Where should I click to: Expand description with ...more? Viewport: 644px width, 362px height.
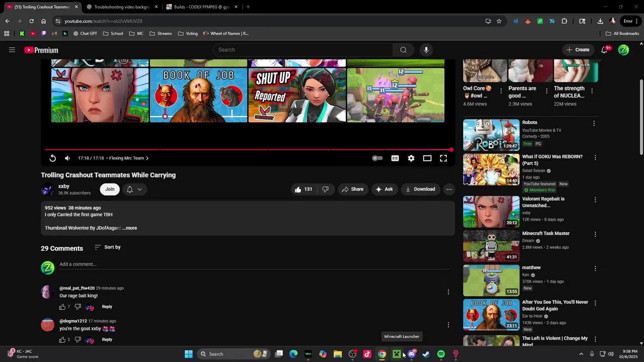click(x=129, y=228)
